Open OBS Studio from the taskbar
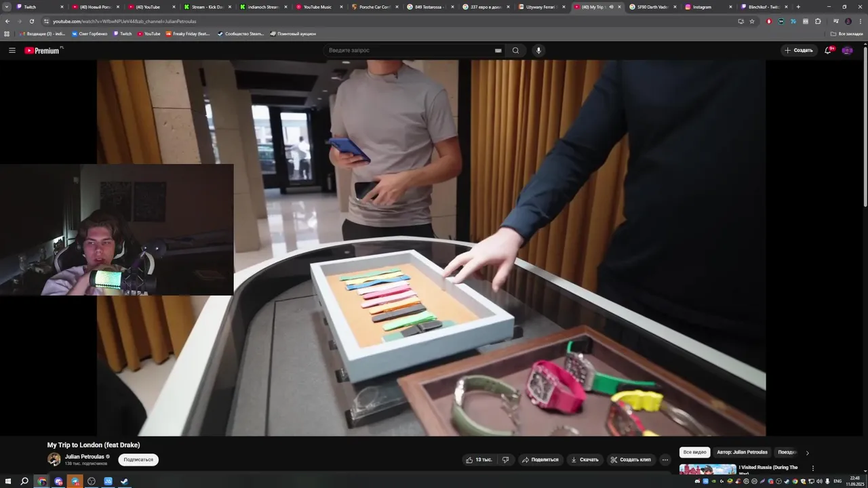Image resolution: width=868 pixels, height=488 pixels. pos(92,481)
